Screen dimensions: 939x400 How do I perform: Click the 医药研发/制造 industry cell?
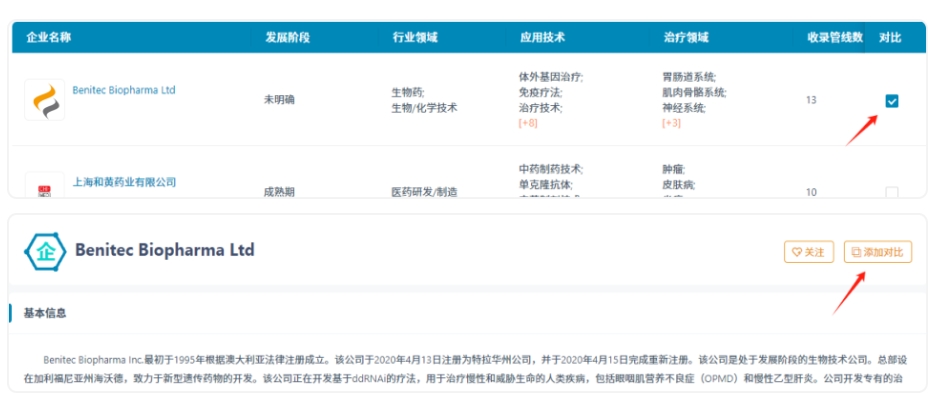(424, 192)
